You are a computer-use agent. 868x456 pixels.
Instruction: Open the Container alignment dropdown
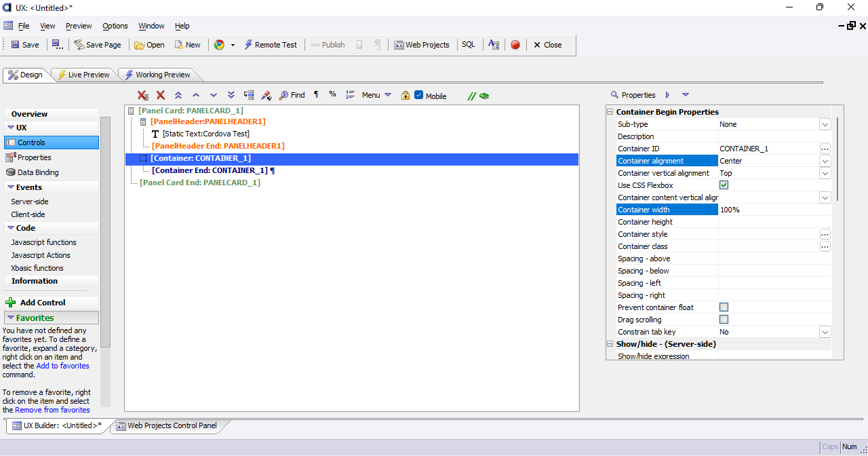pos(825,161)
